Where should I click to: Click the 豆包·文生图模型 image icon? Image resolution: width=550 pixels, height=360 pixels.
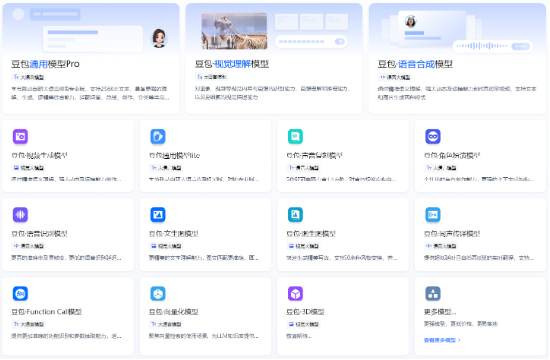(158, 215)
